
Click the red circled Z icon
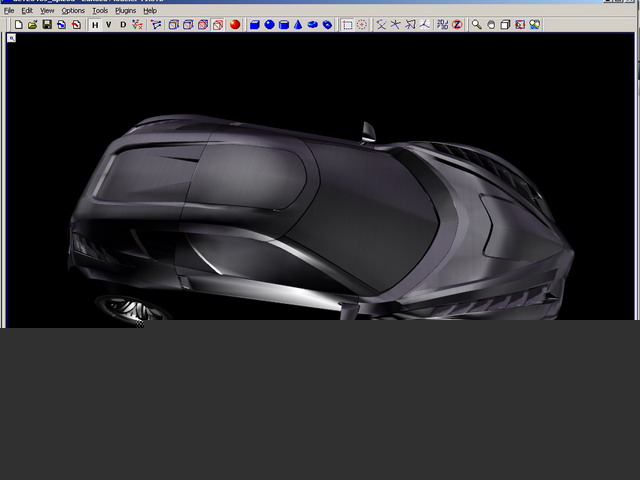point(457,24)
